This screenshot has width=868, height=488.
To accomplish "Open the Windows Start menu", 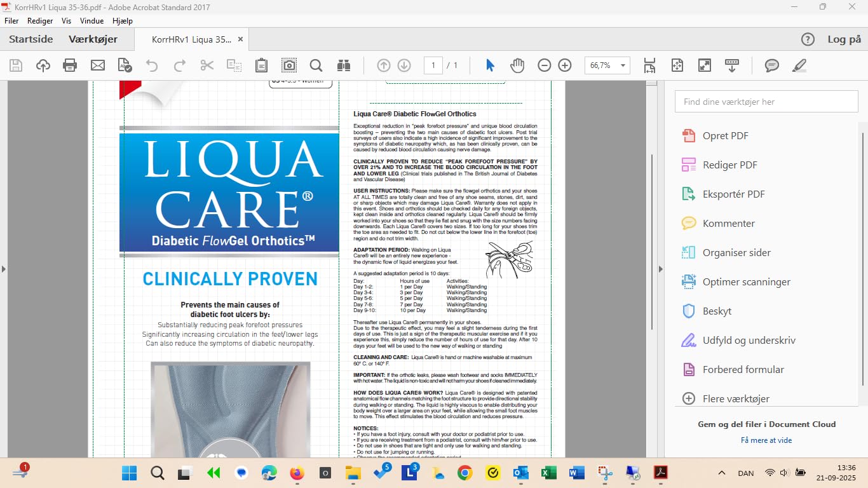I will tap(129, 473).
